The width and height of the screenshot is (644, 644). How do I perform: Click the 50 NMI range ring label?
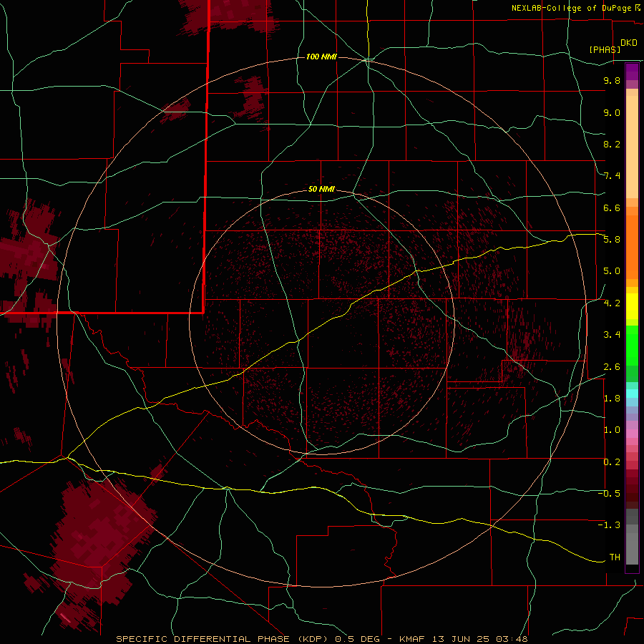click(x=321, y=189)
